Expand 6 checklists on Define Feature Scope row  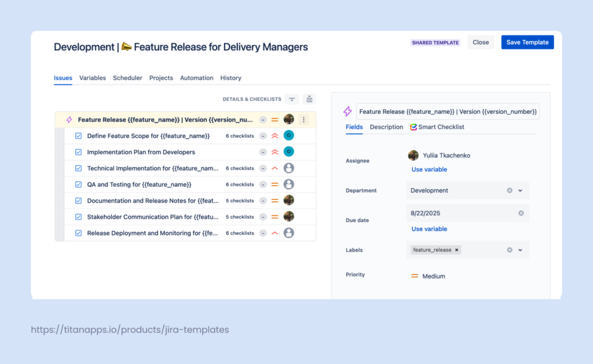coord(240,136)
